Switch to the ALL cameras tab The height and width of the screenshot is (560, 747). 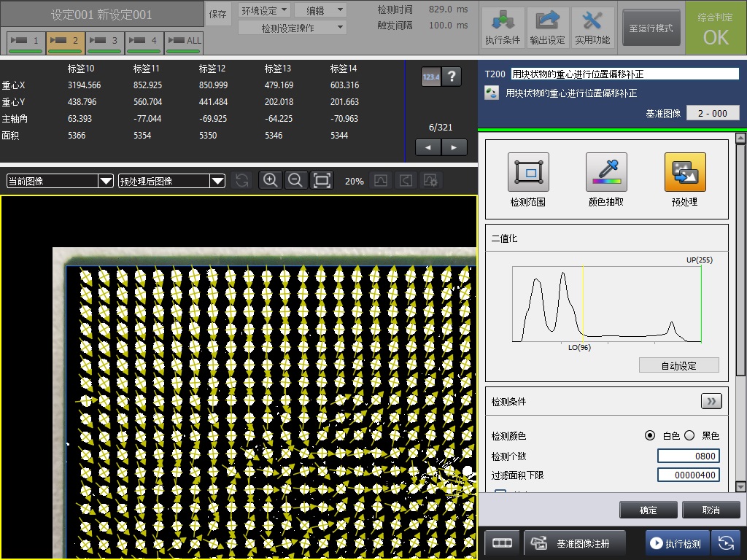(185, 42)
